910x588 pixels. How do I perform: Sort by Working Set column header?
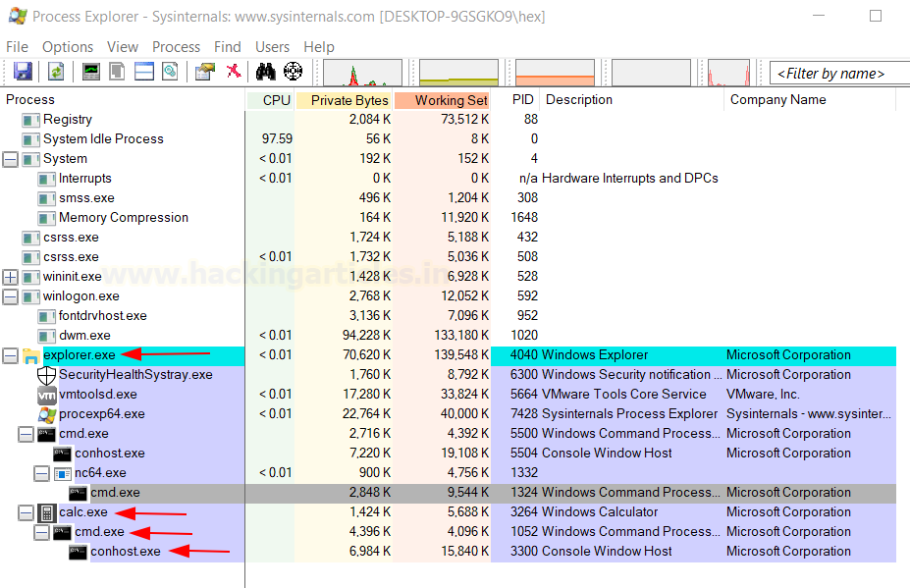tap(442, 100)
